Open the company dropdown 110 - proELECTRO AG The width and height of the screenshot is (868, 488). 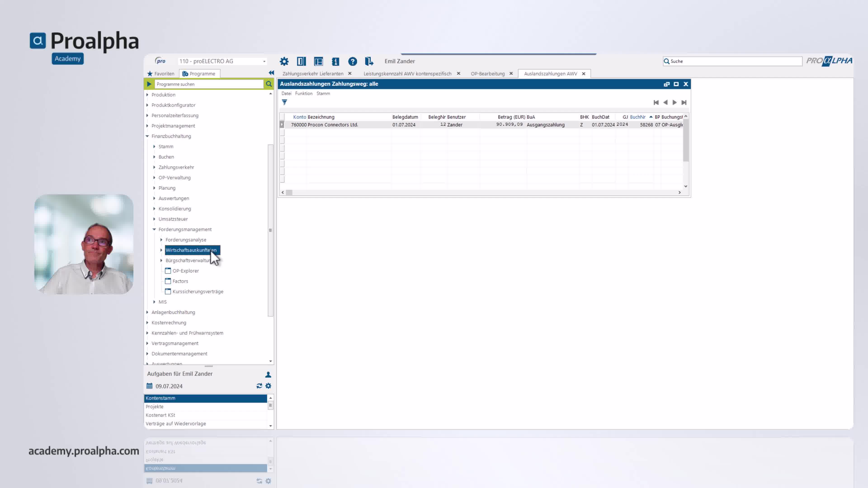[222, 61]
